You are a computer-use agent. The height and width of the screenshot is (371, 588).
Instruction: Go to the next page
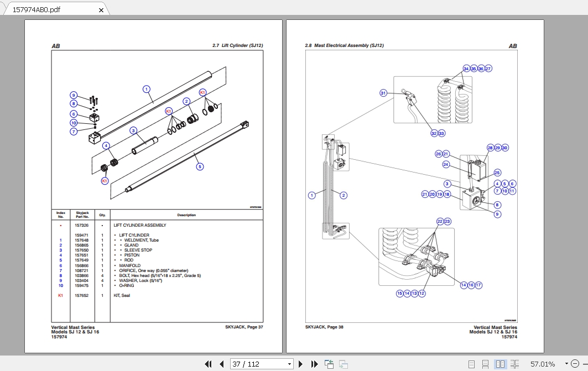click(300, 364)
